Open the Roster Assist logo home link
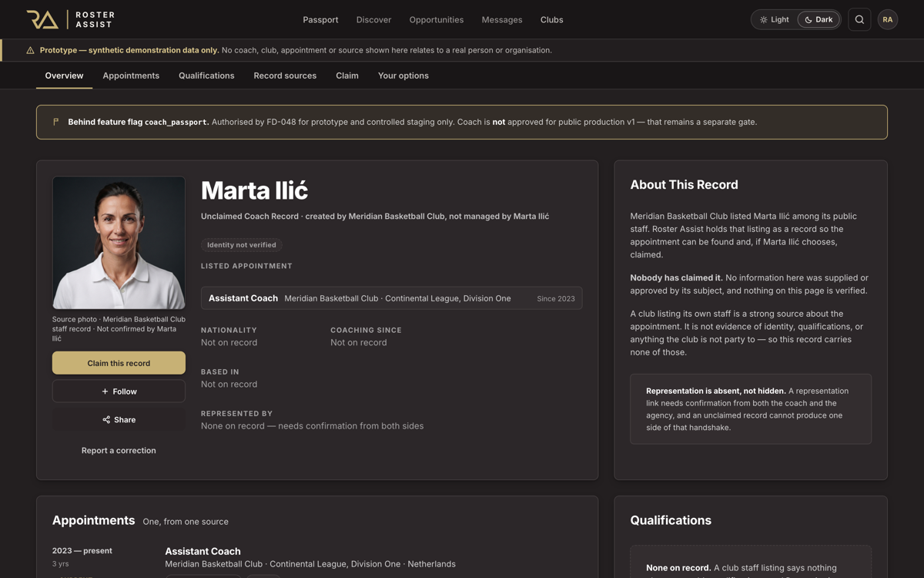This screenshot has height=578, width=924. [70, 19]
